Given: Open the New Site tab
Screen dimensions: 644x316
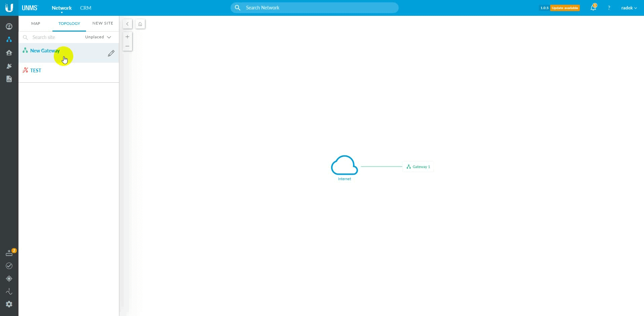Looking at the screenshot, I should tap(103, 24).
